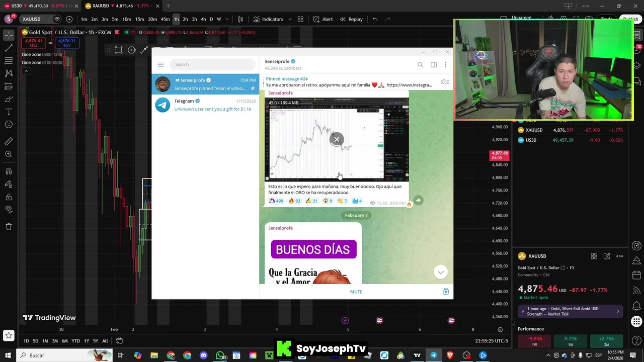Open the favorites star toolbar button
The width and height of the screenshot is (644, 362).
pos(9,335)
